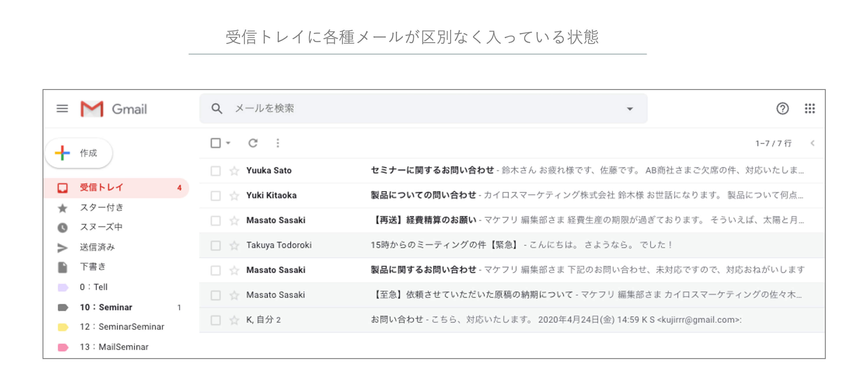The image size is (868, 381).
Task: Check the 【至急】依頼させていただいた原稿 email box
Action: (x=216, y=295)
